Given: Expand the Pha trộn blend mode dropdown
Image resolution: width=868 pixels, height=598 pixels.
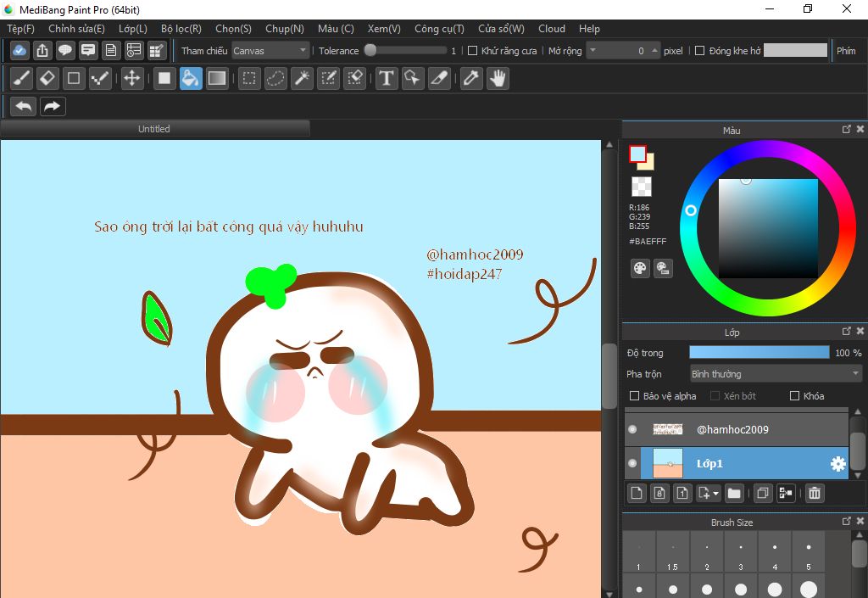Looking at the screenshot, I should (775, 374).
